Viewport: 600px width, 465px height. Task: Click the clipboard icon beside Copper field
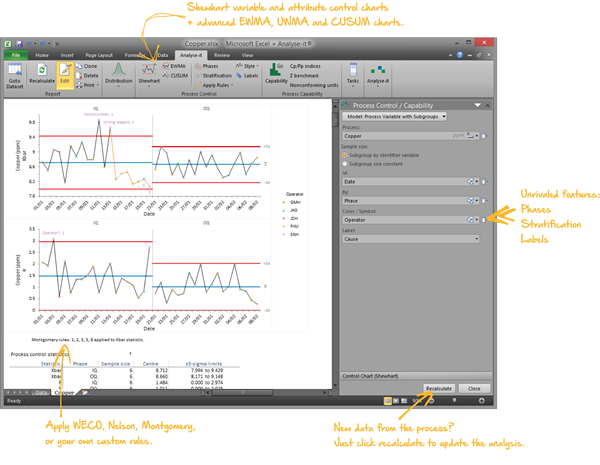point(484,136)
